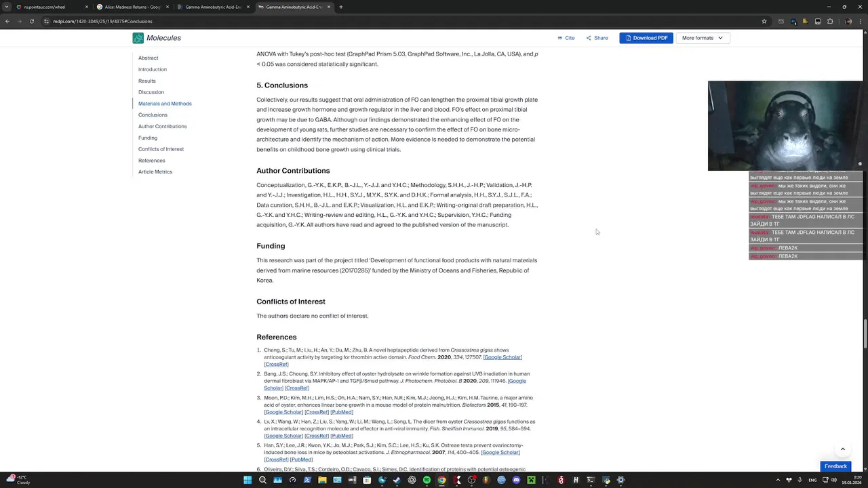
Task: Open the terminal taskbar icon
Action: pos(591,480)
